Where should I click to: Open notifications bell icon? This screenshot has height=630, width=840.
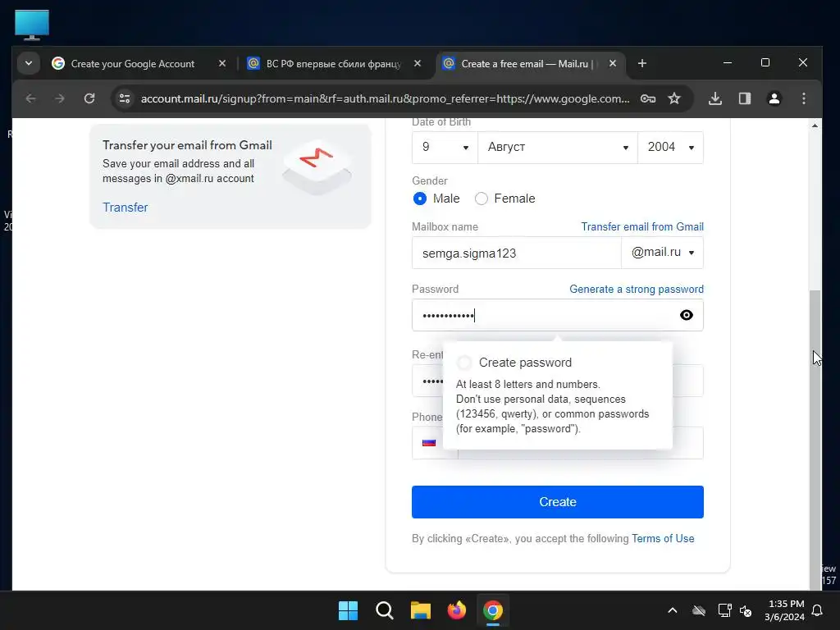click(818, 610)
